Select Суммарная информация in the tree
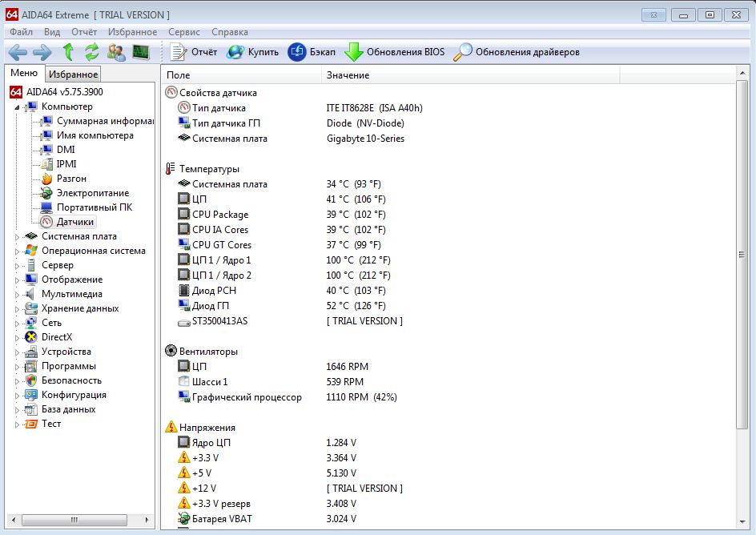Screen dimensions: 756x535 pyautogui.click(x=105, y=120)
